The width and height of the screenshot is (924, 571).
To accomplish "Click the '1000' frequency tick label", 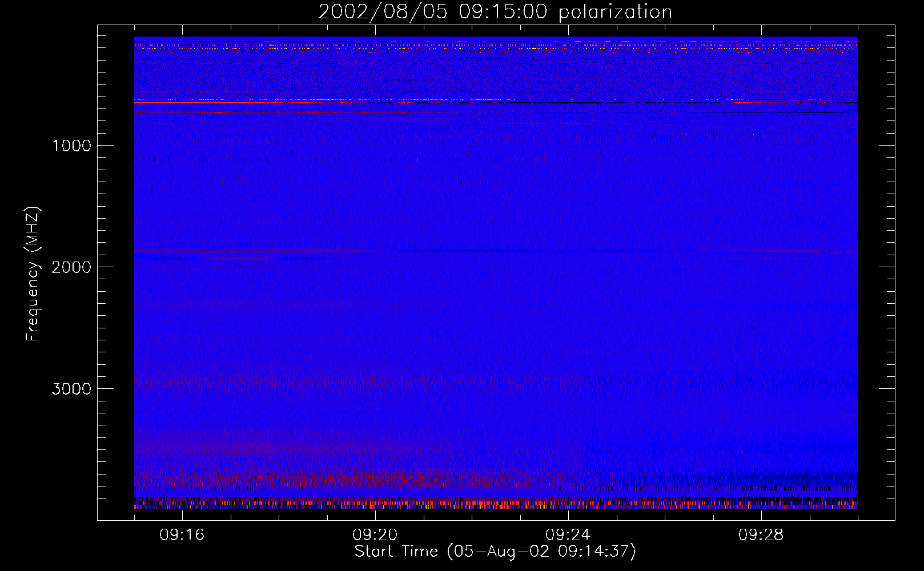I will [x=71, y=146].
